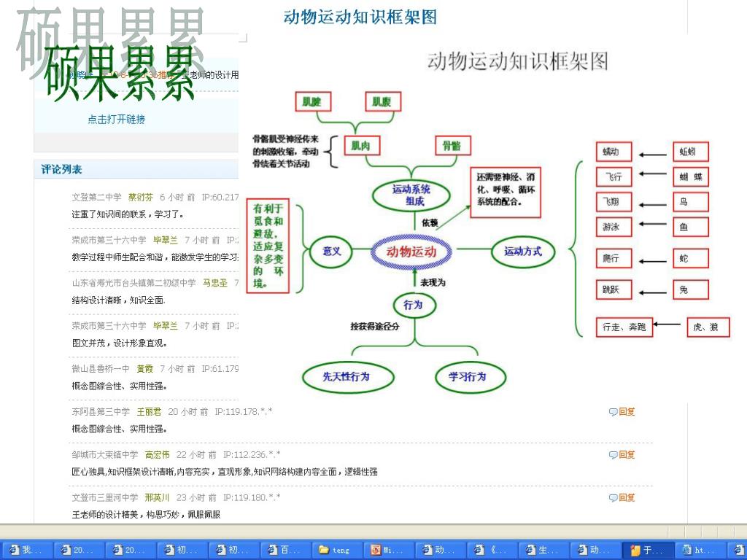
Task: Click the 游泳 box in the diagram
Action: 614,227
